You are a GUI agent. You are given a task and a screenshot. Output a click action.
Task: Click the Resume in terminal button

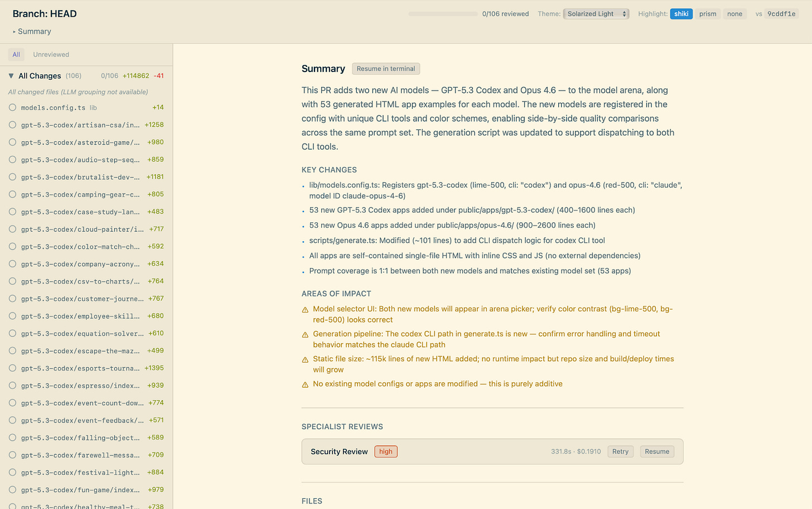coord(385,68)
